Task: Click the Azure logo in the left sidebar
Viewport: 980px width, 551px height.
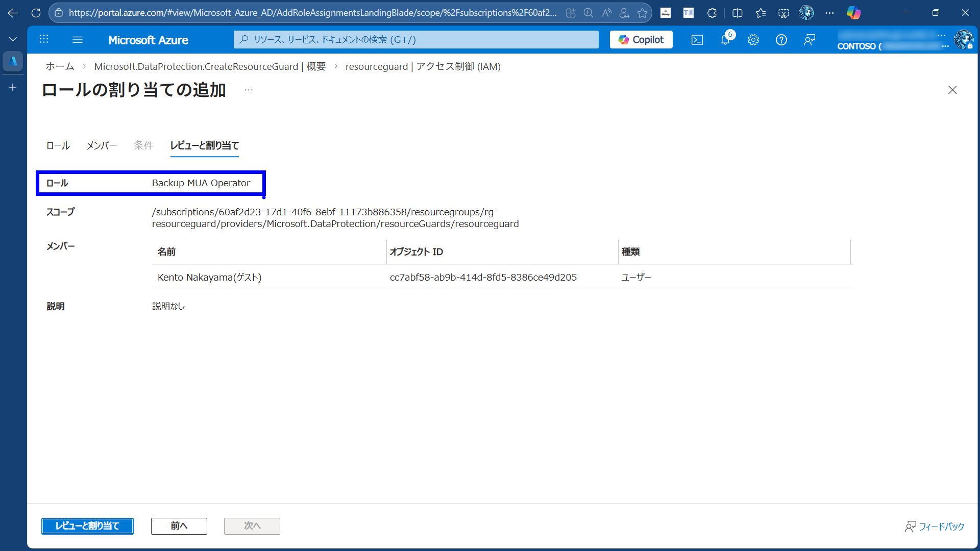Action: tap(13, 61)
